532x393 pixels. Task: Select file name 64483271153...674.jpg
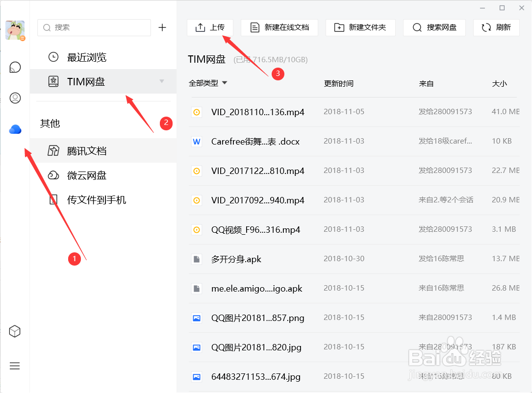pyautogui.click(x=256, y=377)
